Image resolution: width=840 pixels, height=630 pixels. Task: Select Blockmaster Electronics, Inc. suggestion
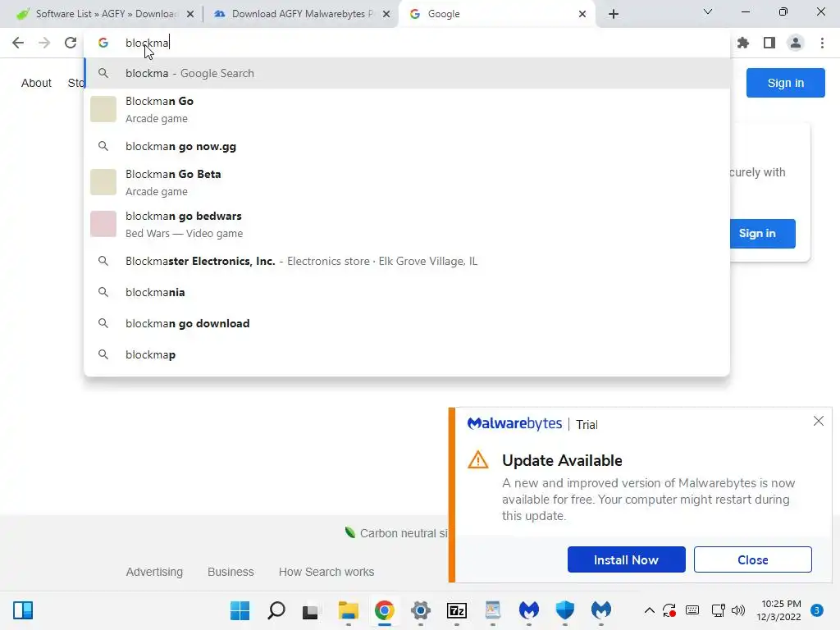tap(407, 261)
